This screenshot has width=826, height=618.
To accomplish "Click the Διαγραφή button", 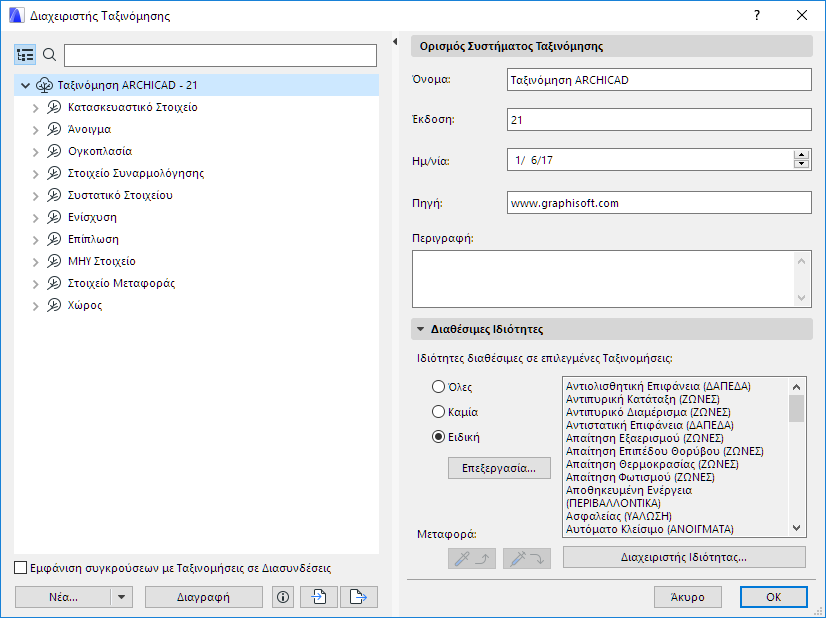I will click(203, 597).
